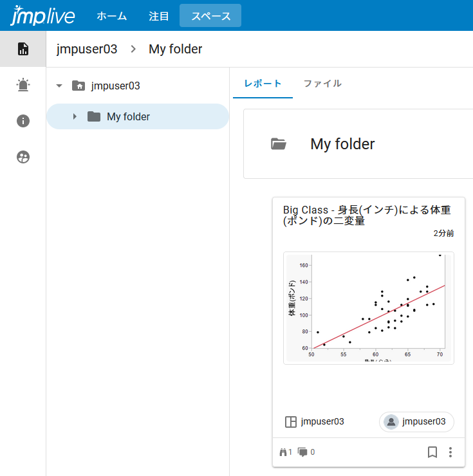Go to the ホーム menu
Image resolution: width=473 pixels, height=476 pixels.
[112, 16]
